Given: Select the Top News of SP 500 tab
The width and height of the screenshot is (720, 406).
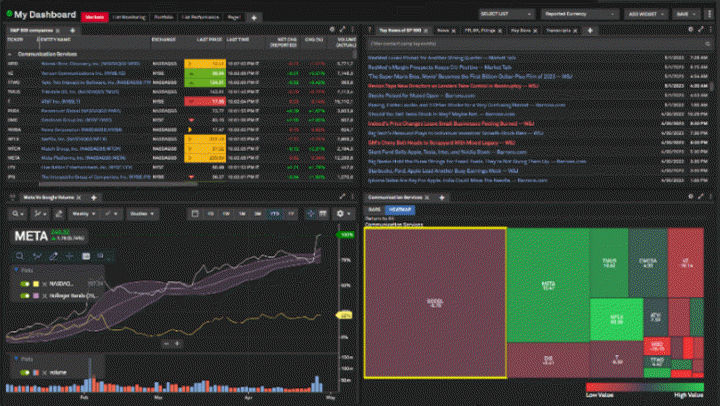Looking at the screenshot, I should tap(399, 30).
